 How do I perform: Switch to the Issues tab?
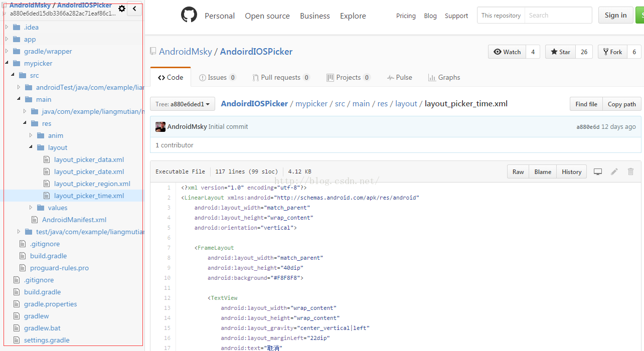pyautogui.click(x=217, y=77)
